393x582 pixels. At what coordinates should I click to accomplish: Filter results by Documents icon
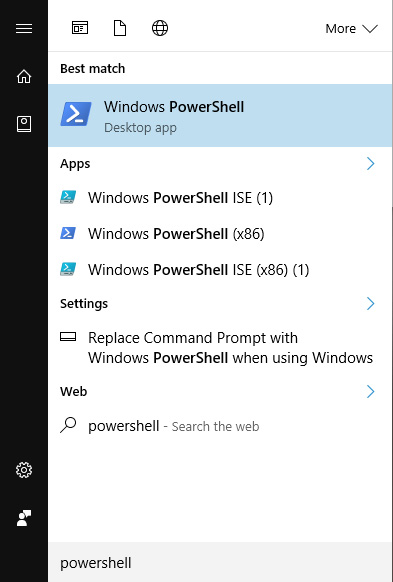pyautogui.click(x=119, y=28)
